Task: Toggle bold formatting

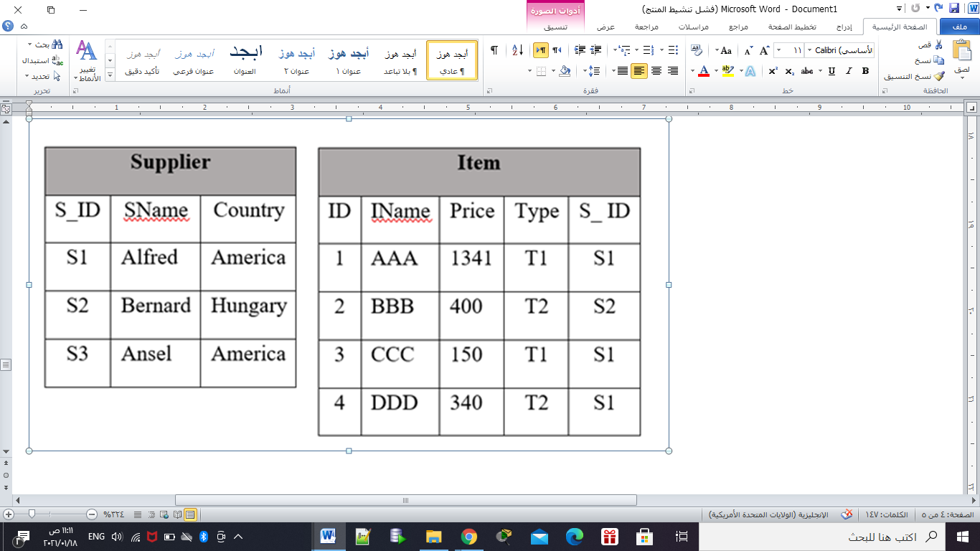Action: [867, 72]
